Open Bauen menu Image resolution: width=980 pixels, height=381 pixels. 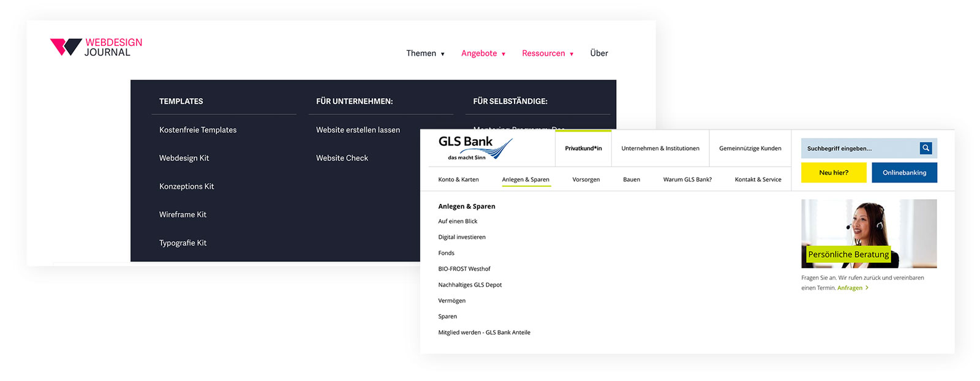631,179
